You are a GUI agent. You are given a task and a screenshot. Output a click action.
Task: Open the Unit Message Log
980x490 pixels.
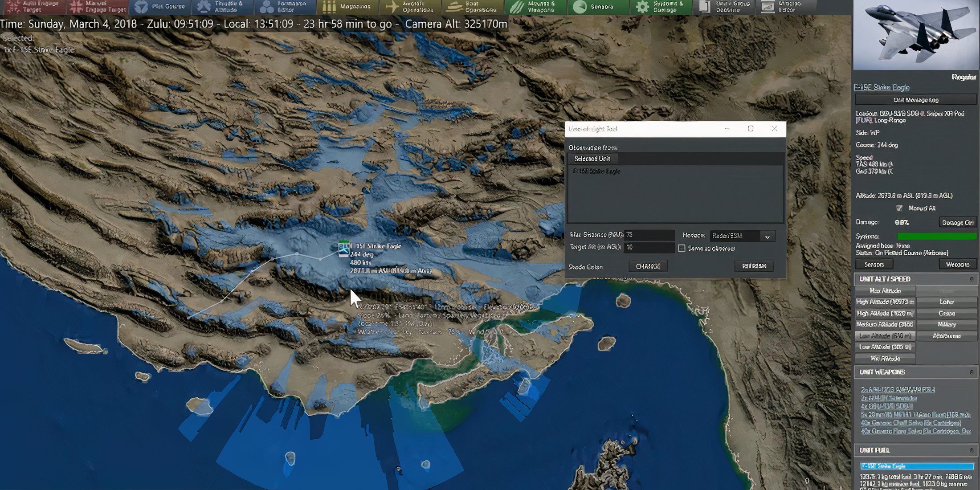(x=915, y=100)
